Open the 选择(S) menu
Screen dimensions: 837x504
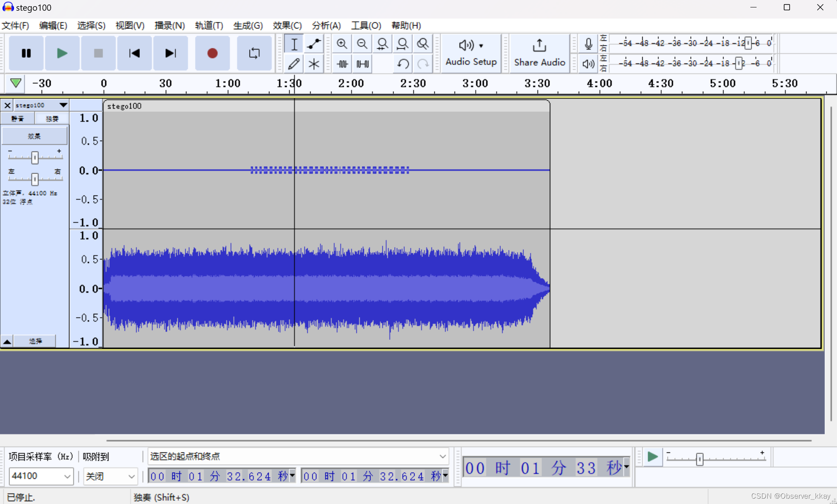pos(91,26)
